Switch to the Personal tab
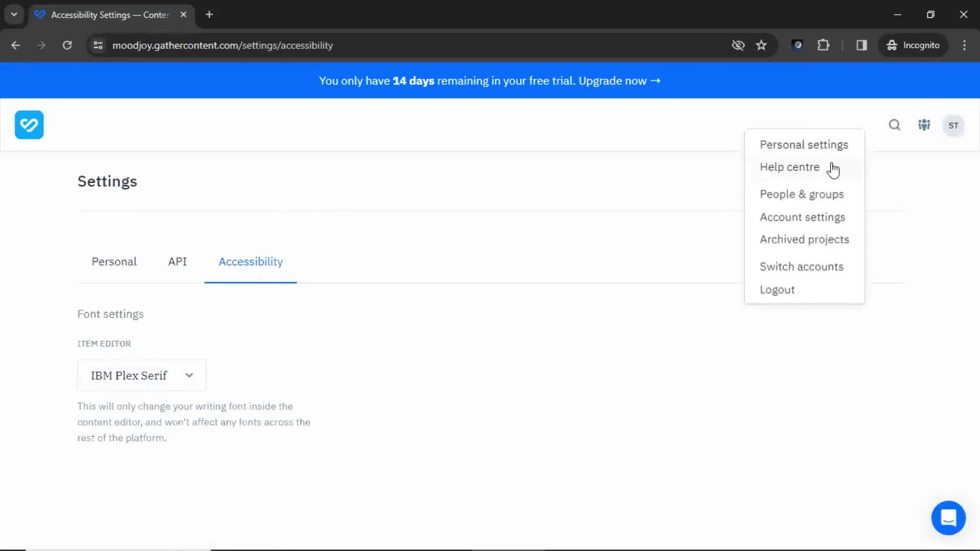980x551 pixels. 114,261
